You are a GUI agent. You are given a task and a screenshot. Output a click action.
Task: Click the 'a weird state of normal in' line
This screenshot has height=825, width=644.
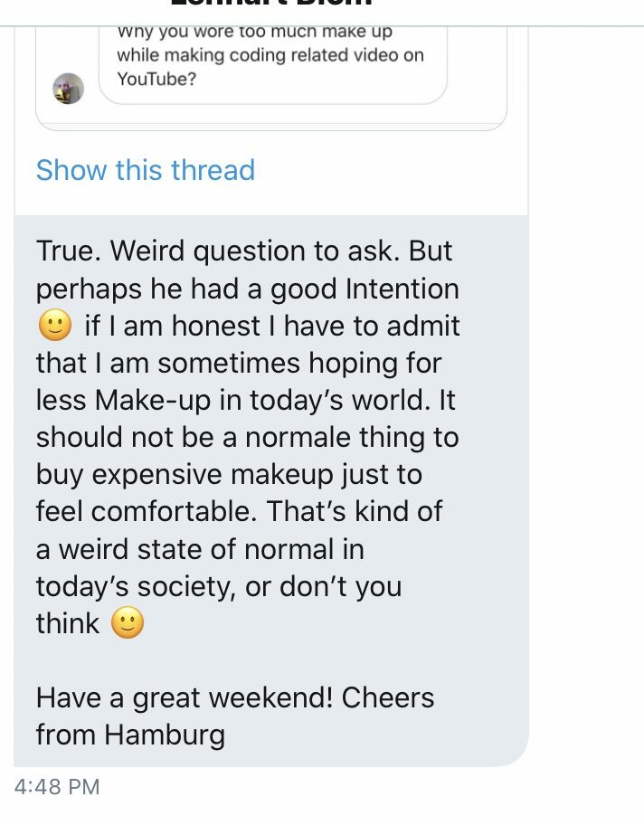[x=200, y=548]
